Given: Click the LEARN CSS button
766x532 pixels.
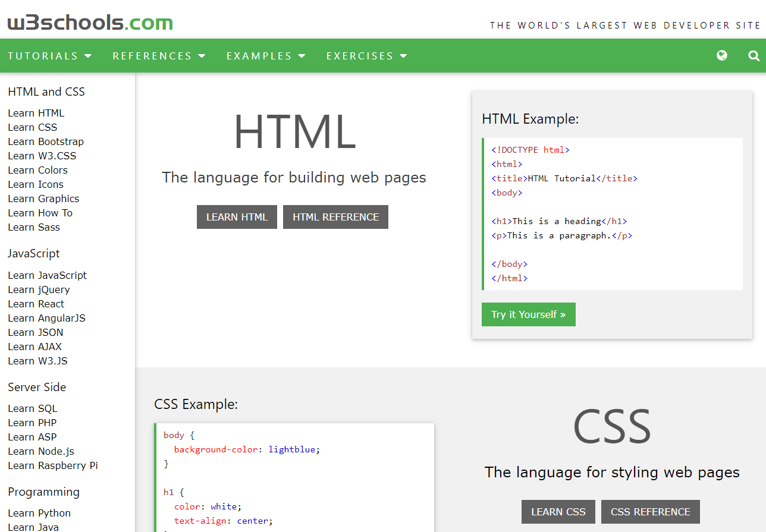Looking at the screenshot, I should [558, 512].
